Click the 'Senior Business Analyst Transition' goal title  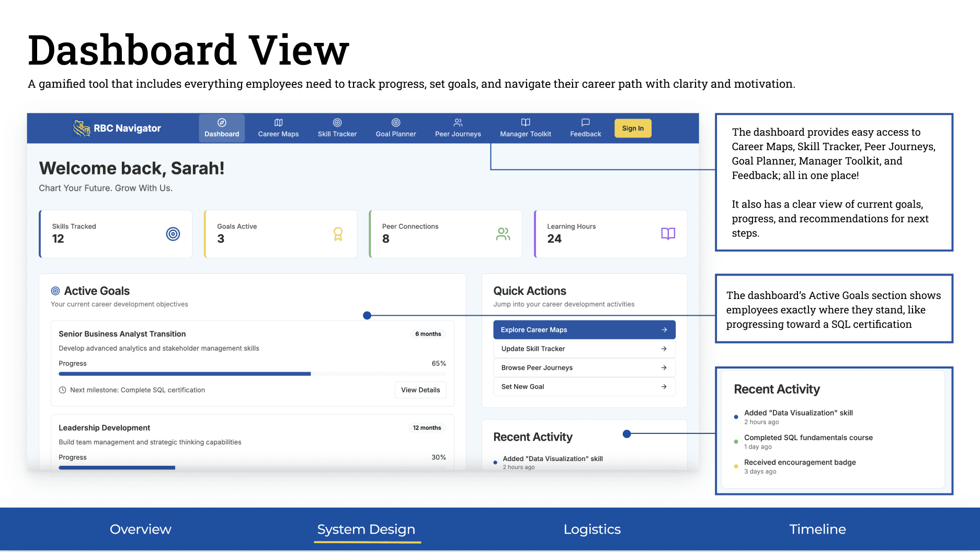[x=122, y=334]
